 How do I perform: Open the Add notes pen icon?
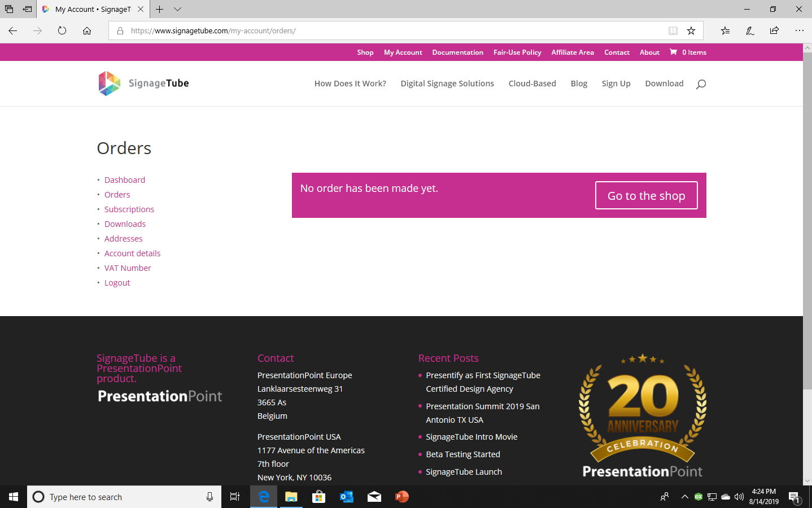750,30
